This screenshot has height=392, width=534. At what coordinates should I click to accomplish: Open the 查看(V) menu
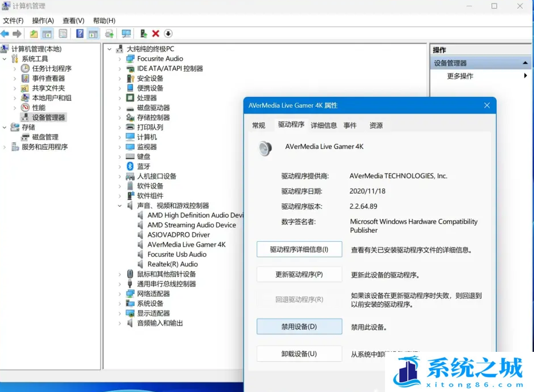tap(73, 21)
